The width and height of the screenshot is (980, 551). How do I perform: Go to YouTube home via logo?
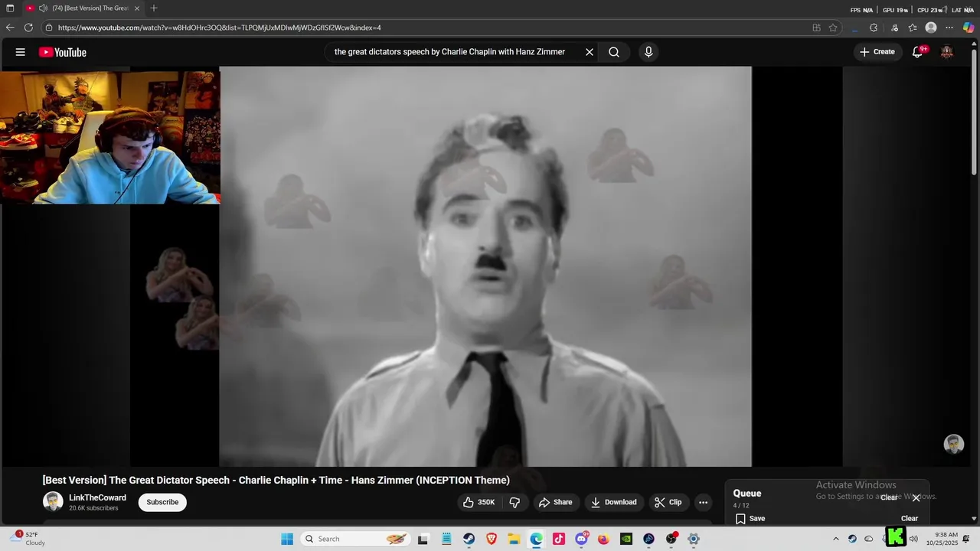pyautogui.click(x=63, y=52)
